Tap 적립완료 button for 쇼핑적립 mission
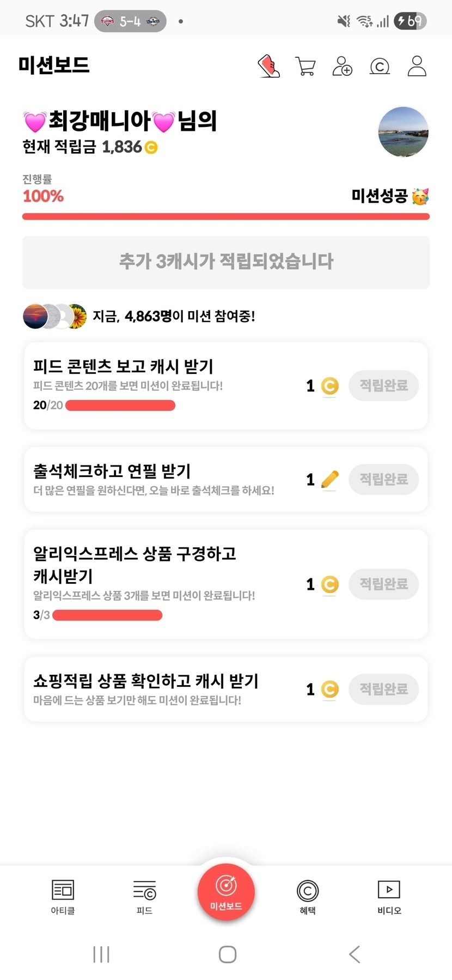Screen dimensions: 452x980 point(383,689)
